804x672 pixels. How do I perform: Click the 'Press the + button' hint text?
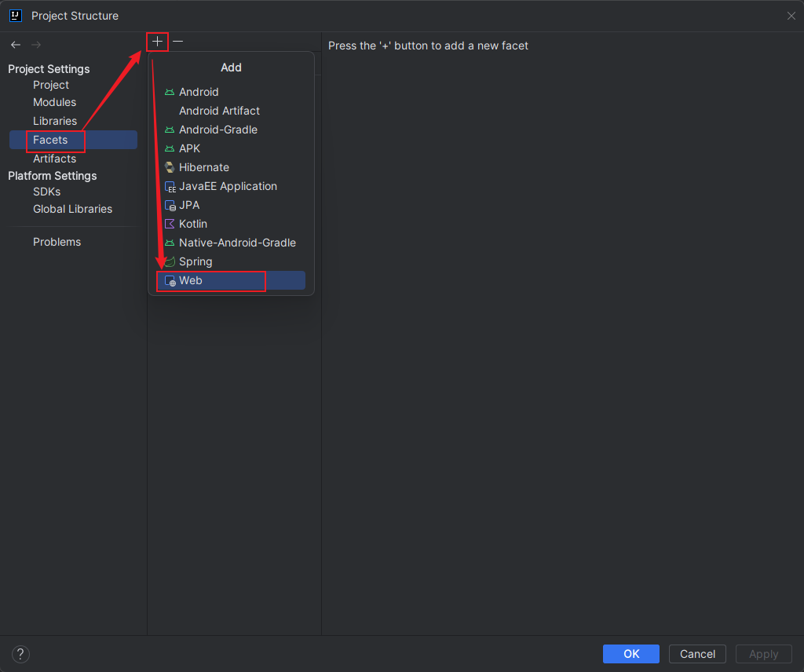point(428,46)
